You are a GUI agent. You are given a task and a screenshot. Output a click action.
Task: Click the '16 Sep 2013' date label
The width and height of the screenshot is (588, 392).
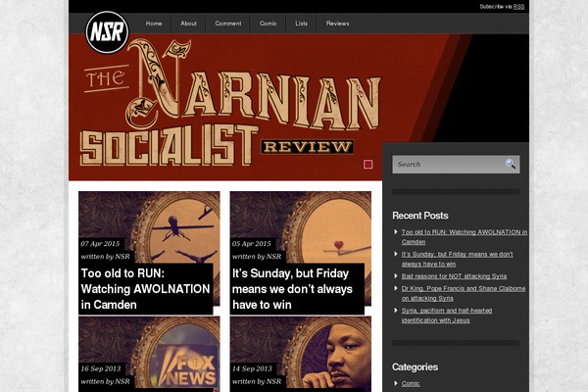tap(101, 368)
